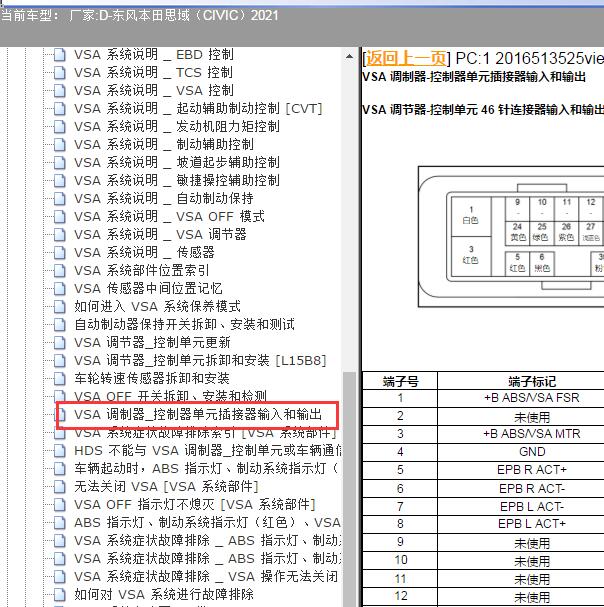Open VSA 系统部件位置索引
The height and width of the screenshot is (607, 604).
point(142,271)
